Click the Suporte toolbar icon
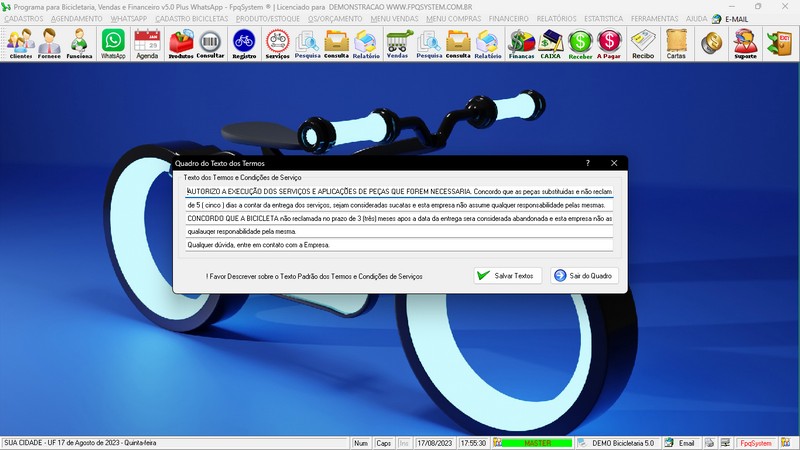This screenshot has width=800, height=450. point(745,43)
